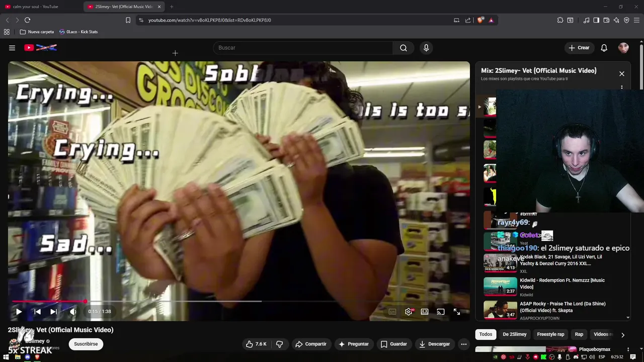Image resolution: width=644 pixels, height=362 pixels.
Task: Go to the YouTube home logo
Action: (x=40, y=48)
